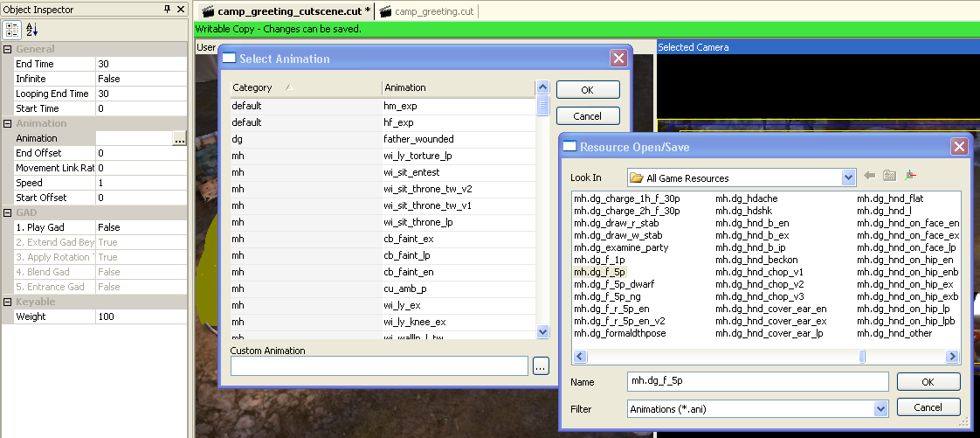
Task: Pin the Object Inspector panel
Action: [168, 10]
